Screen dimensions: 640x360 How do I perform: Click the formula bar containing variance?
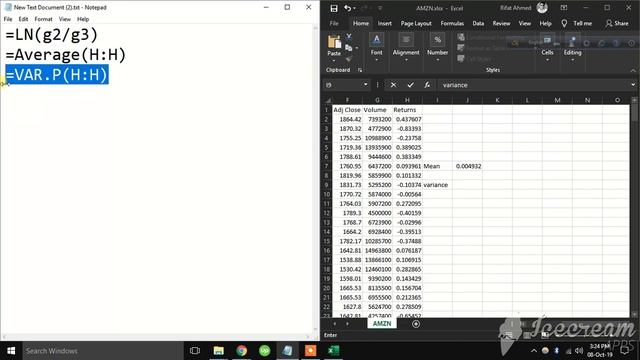click(535, 85)
